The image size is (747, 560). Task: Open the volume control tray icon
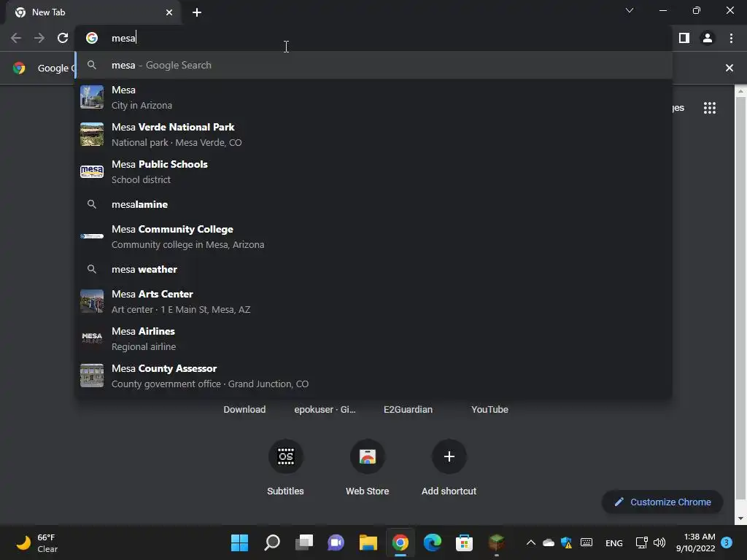[659, 542]
